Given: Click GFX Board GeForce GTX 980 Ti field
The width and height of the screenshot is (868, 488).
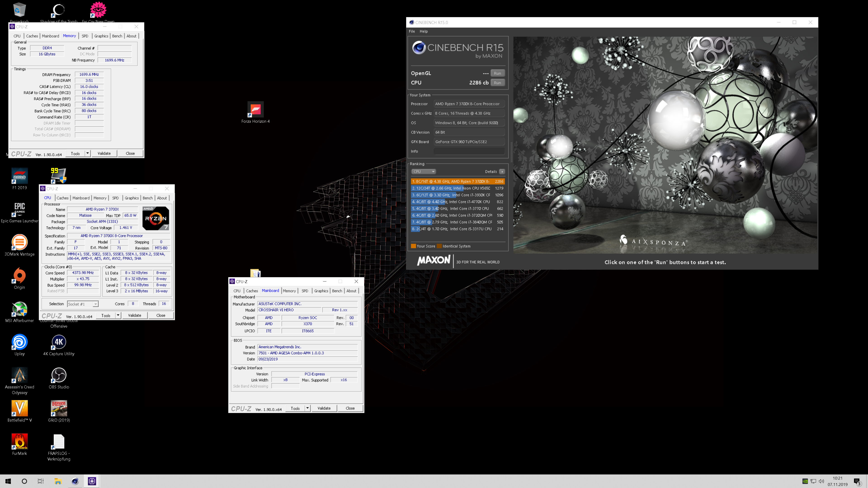Looking at the screenshot, I should click(469, 142).
